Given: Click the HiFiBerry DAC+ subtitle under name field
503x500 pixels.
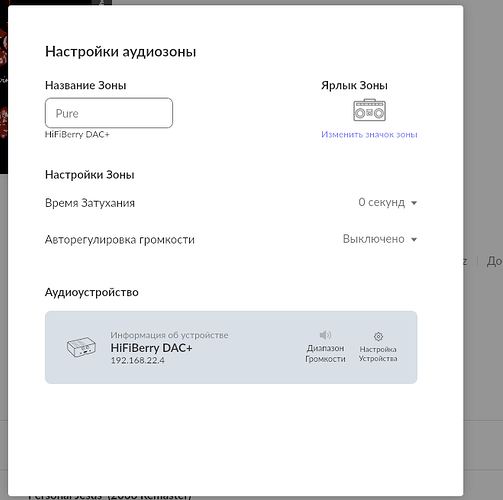Looking at the screenshot, I should [x=77, y=134].
